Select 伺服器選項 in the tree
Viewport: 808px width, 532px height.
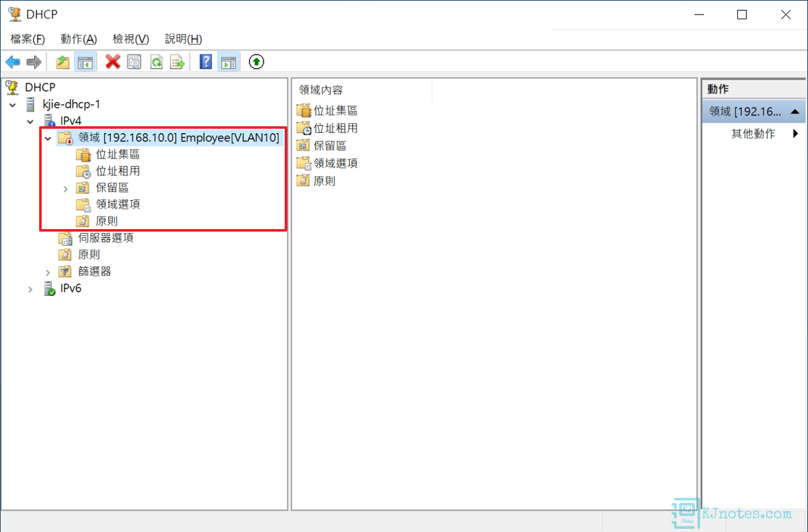[106, 238]
